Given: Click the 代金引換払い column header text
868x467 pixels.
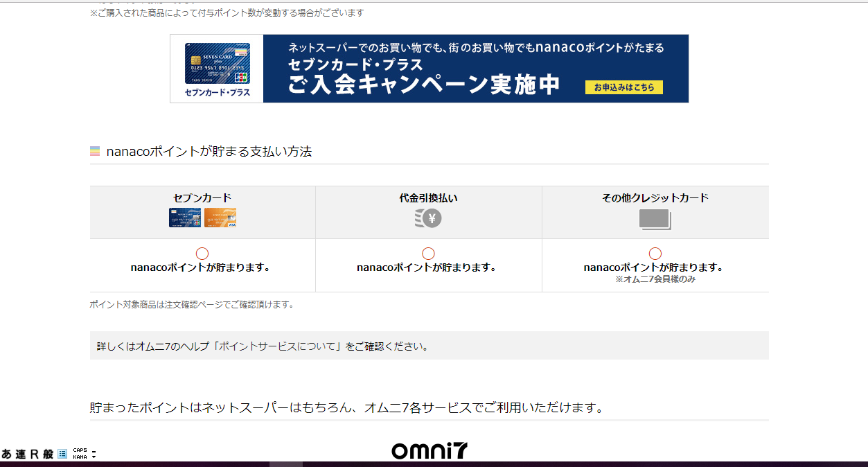Looking at the screenshot, I should click(428, 197).
